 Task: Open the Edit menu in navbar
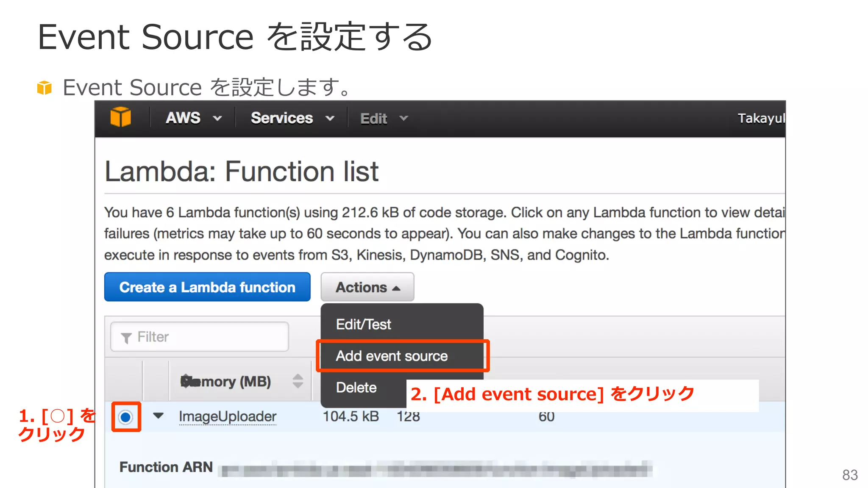384,119
